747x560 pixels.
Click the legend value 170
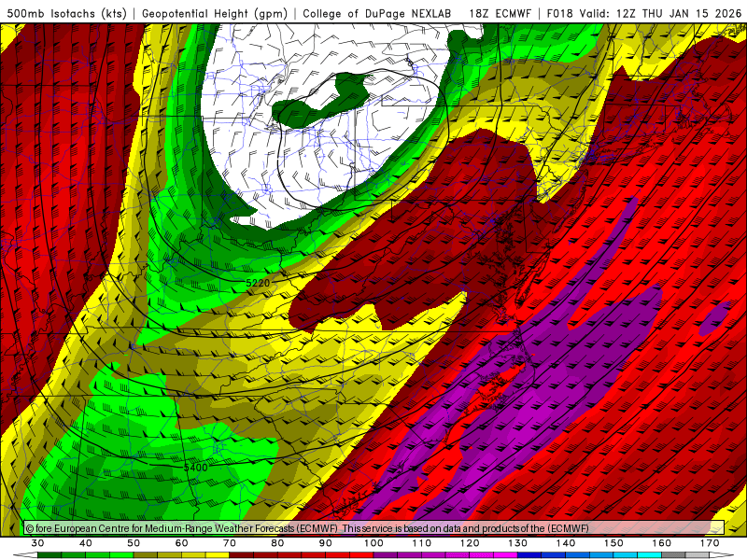[x=710, y=543]
